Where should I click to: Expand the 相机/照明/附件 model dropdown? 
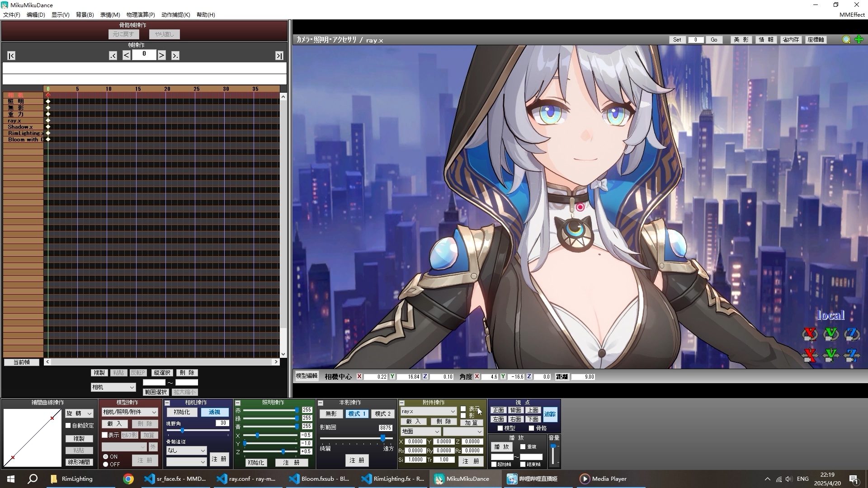129,412
